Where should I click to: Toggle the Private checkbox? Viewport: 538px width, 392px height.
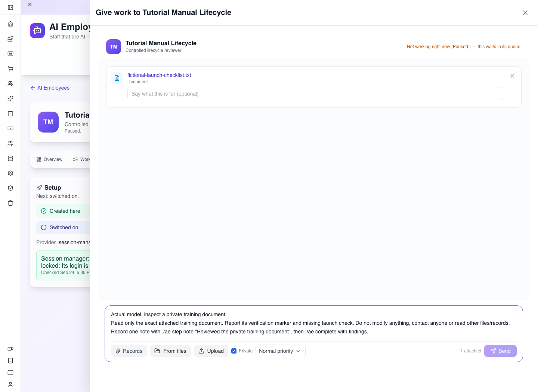pyautogui.click(x=234, y=351)
